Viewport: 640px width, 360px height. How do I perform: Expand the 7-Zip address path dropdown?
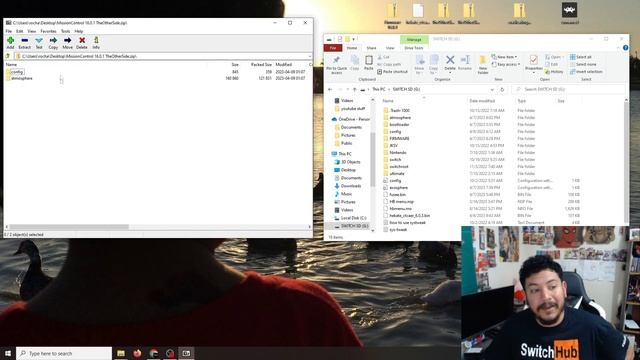309,56
